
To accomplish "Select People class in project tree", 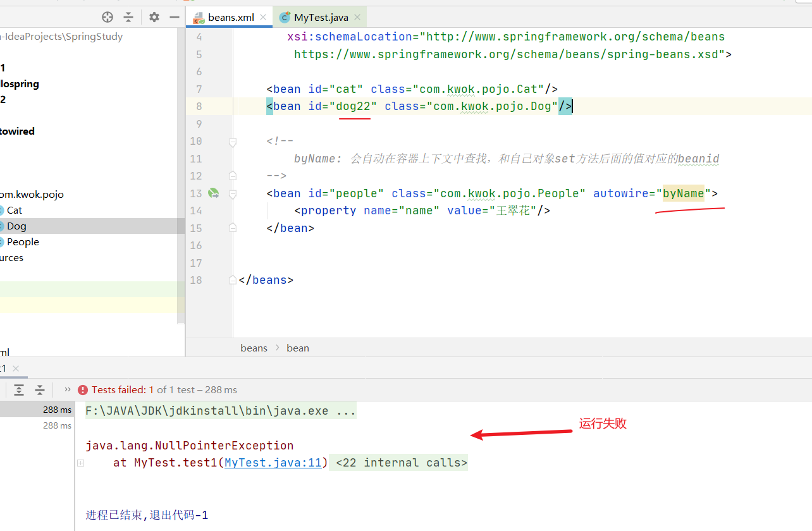I will click(23, 242).
